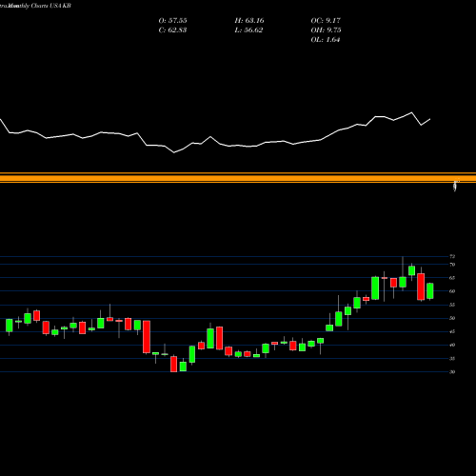Click the end point of the white line chart
The height and width of the screenshot is (476, 476).
click(x=430, y=119)
